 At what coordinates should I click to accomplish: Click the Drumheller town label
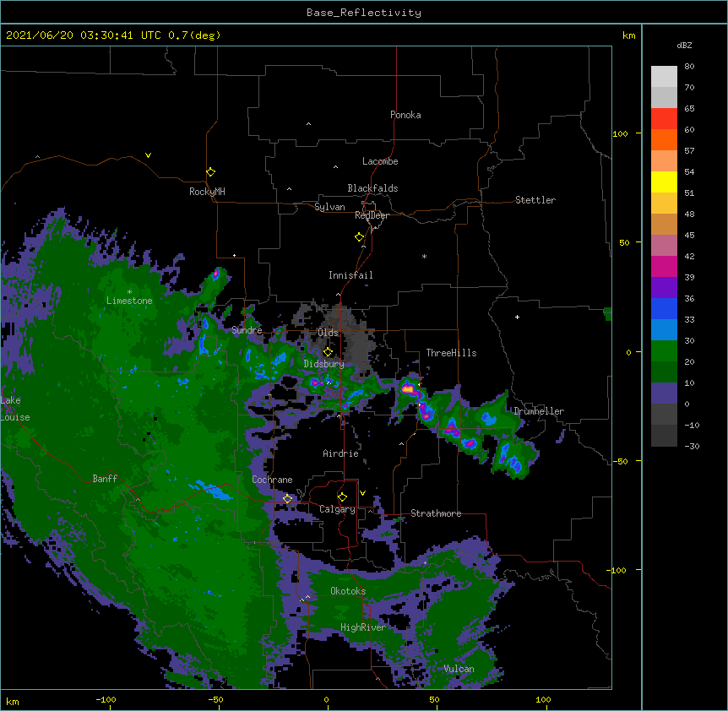pyautogui.click(x=539, y=411)
